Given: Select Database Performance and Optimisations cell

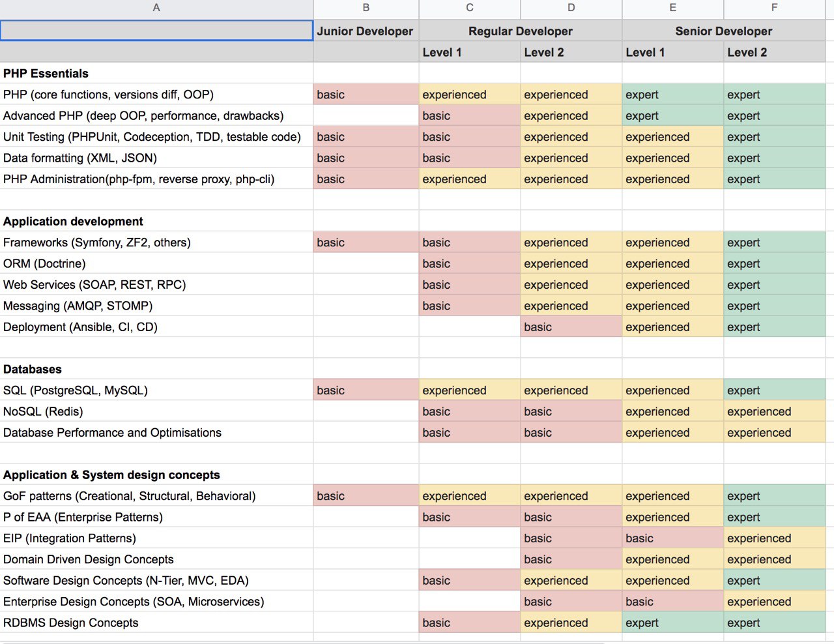Looking at the screenshot, I should tap(156, 432).
